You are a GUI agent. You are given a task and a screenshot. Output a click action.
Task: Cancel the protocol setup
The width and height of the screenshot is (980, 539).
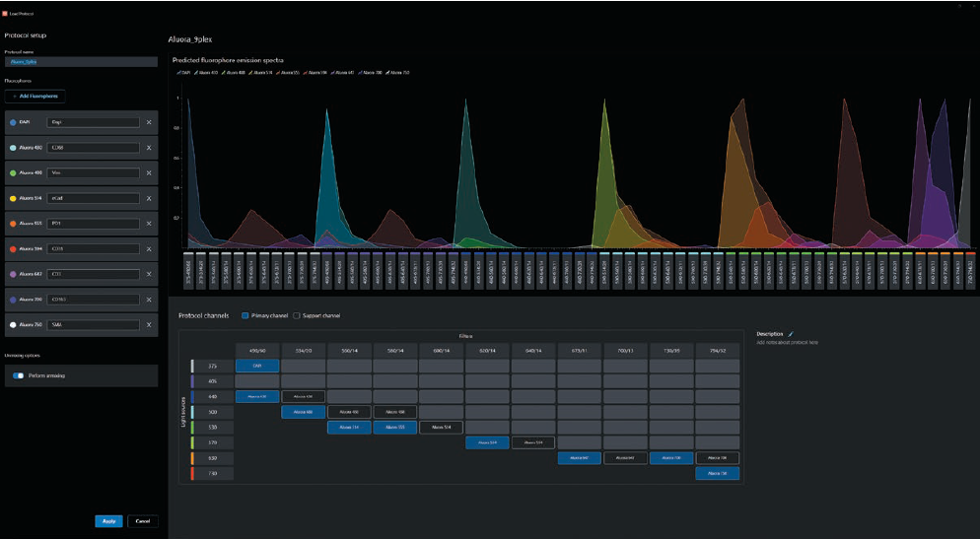(x=142, y=520)
